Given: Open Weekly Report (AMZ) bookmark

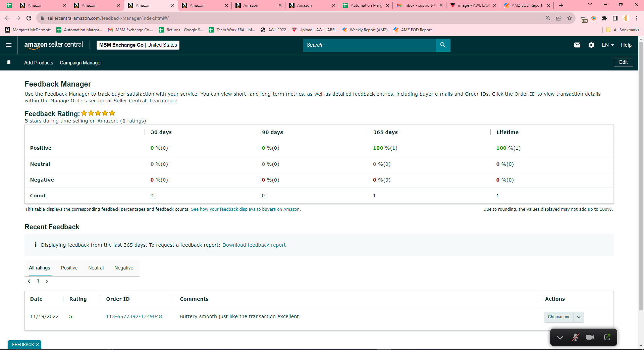Looking at the screenshot, I should pos(365,30).
